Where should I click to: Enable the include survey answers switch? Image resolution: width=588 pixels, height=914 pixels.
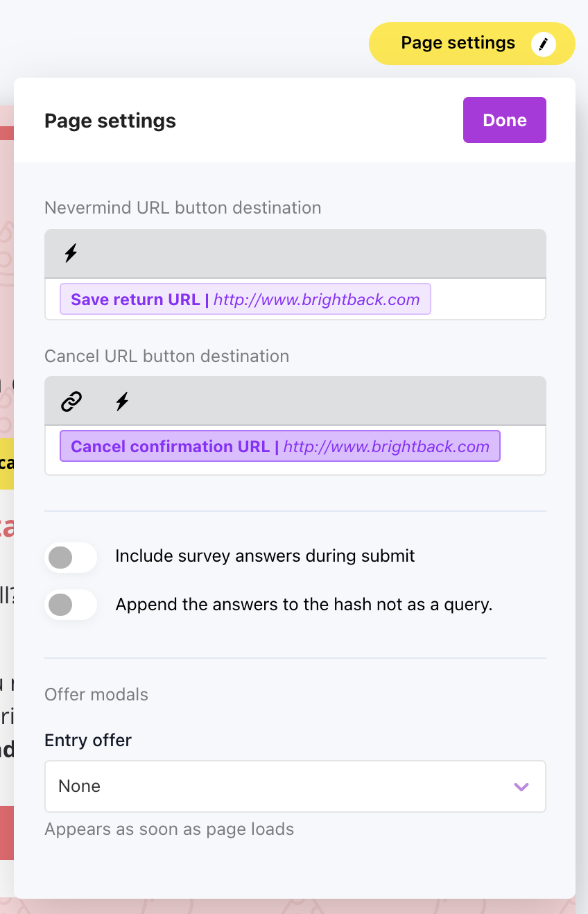70,557
